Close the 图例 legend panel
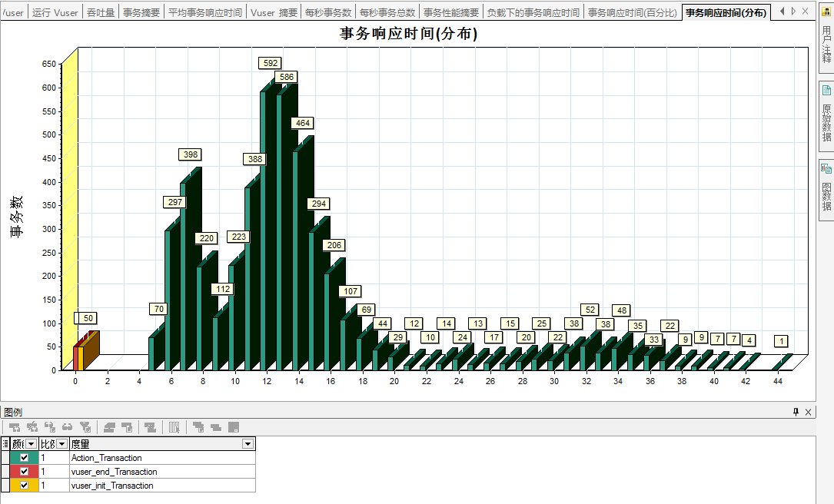This screenshot has width=834, height=504. click(808, 412)
